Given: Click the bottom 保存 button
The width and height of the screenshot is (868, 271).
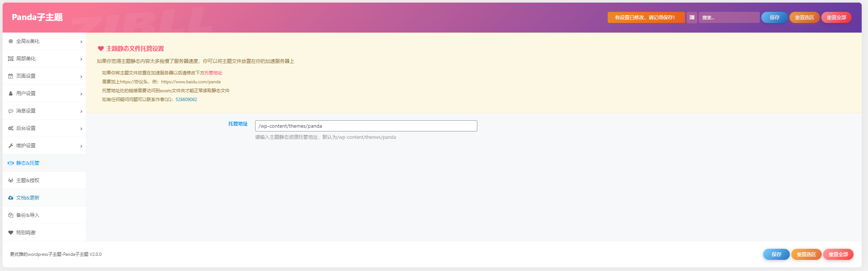Looking at the screenshot, I should point(776,254).
